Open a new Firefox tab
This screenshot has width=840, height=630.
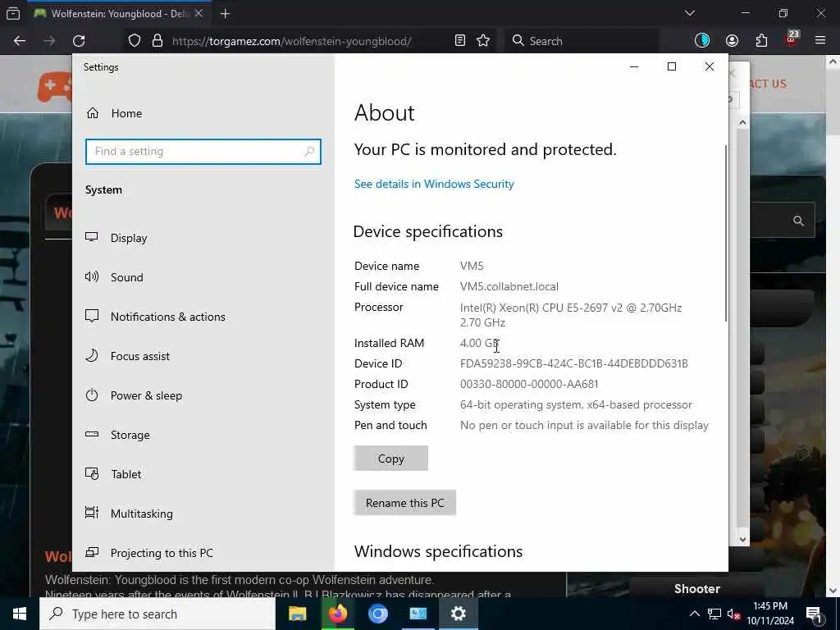(x=225, y=14)
